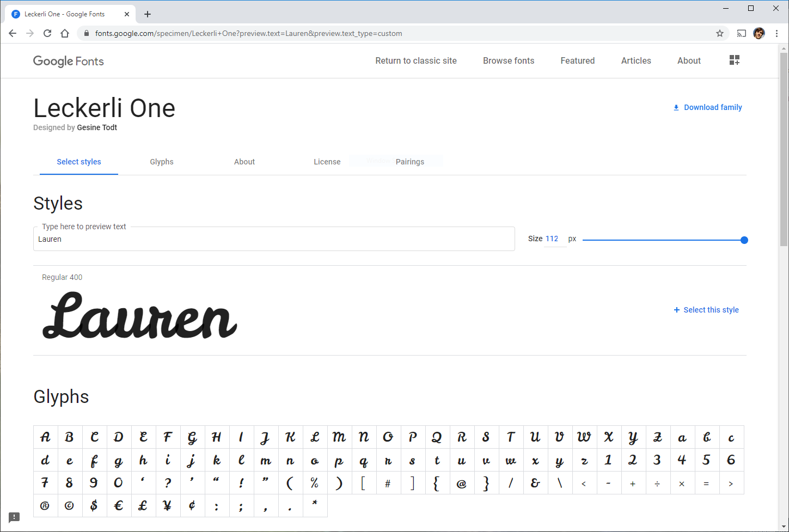Click the Google Fonts logo
The image size is (789, 532).
click(68, 61)
